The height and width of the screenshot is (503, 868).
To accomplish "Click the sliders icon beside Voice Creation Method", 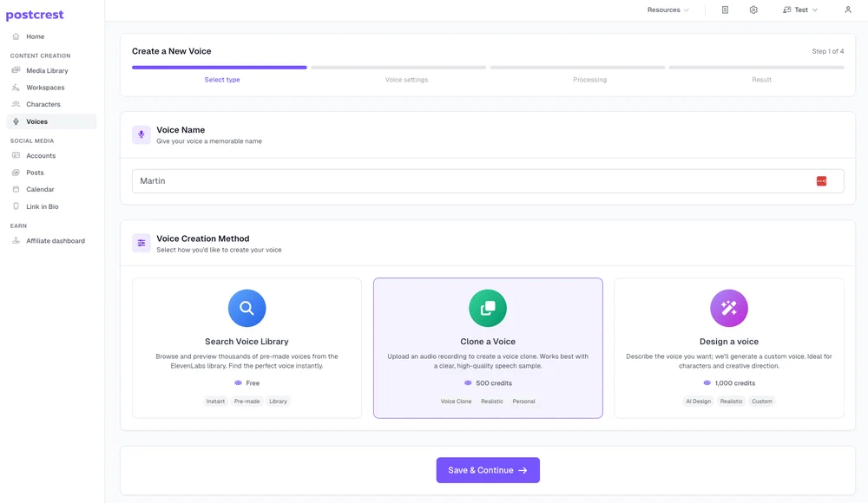I will click(141, 243).
